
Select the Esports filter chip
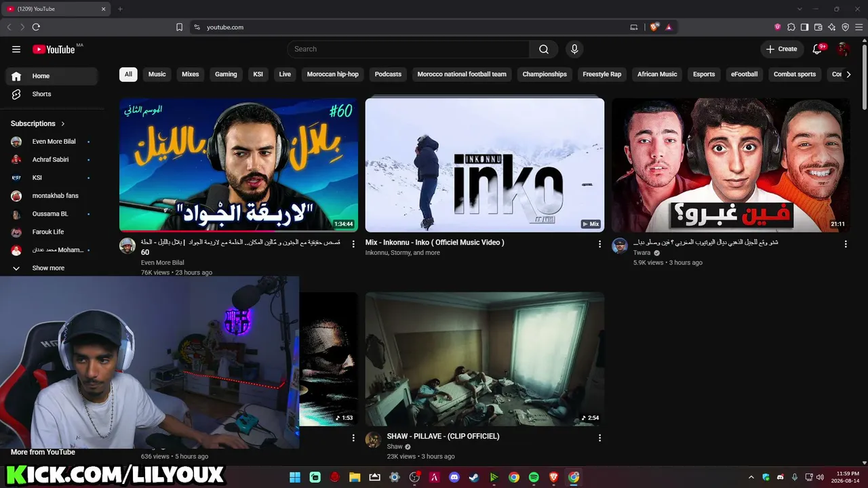704,75
